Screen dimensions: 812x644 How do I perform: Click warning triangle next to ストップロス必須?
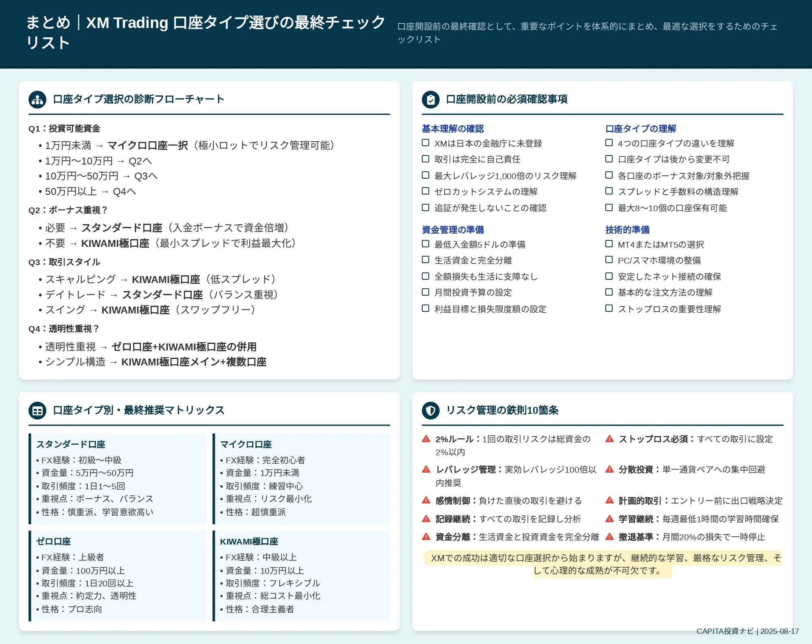(609, 439)
